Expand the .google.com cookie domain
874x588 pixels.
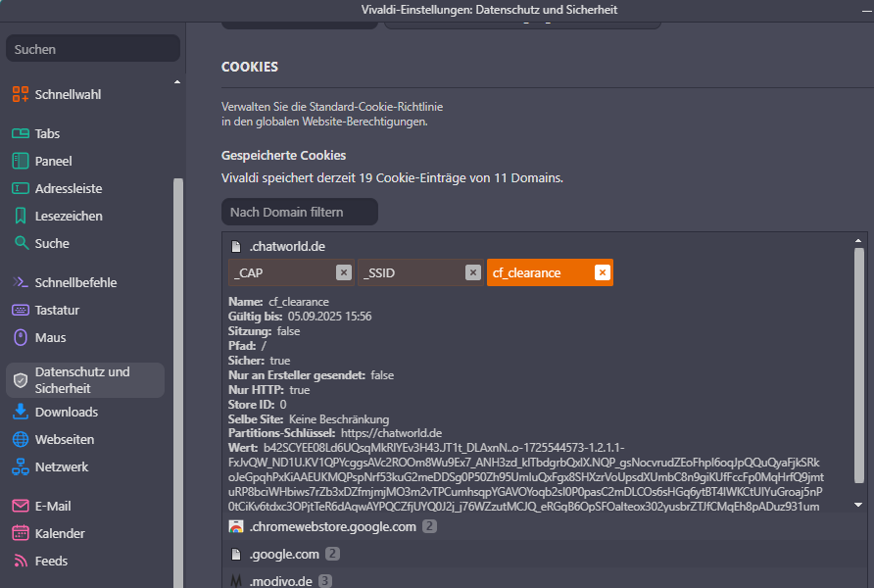coord(545,554)
